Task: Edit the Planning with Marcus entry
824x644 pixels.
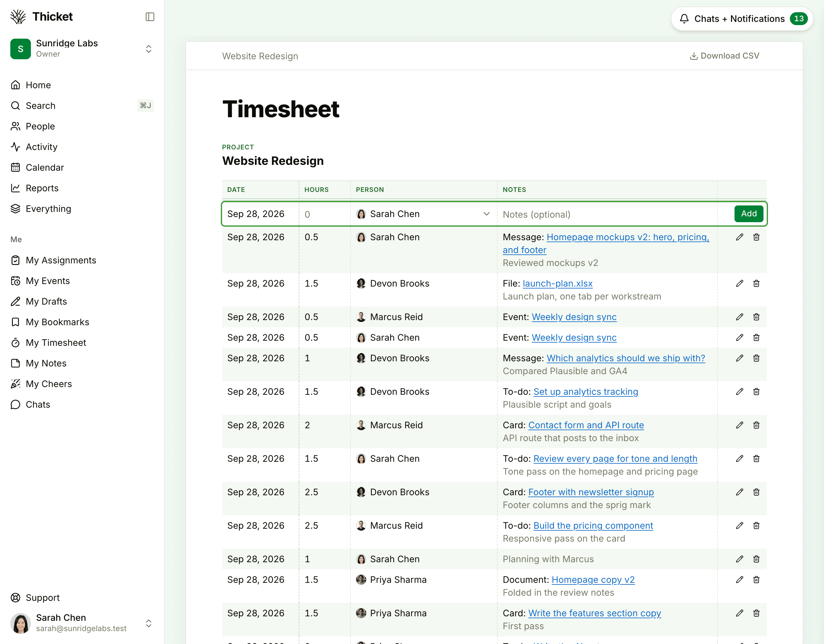Action: pos(739,559)
